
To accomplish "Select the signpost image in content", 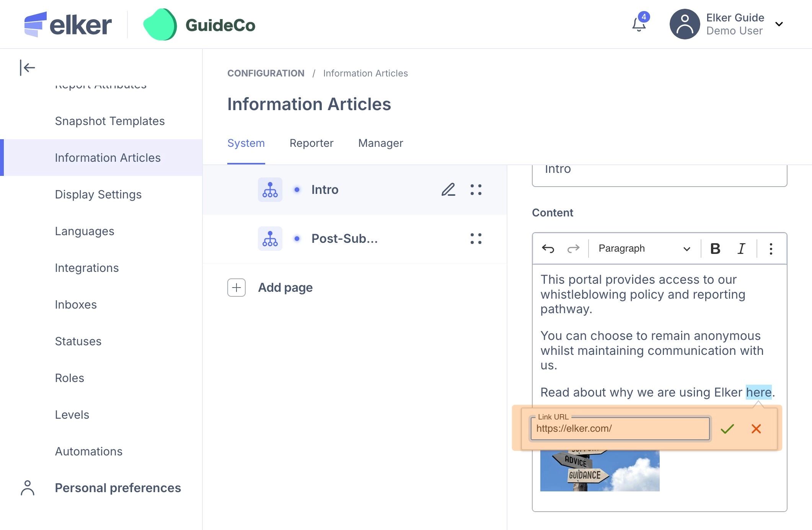I will click(x=599, y=471).
